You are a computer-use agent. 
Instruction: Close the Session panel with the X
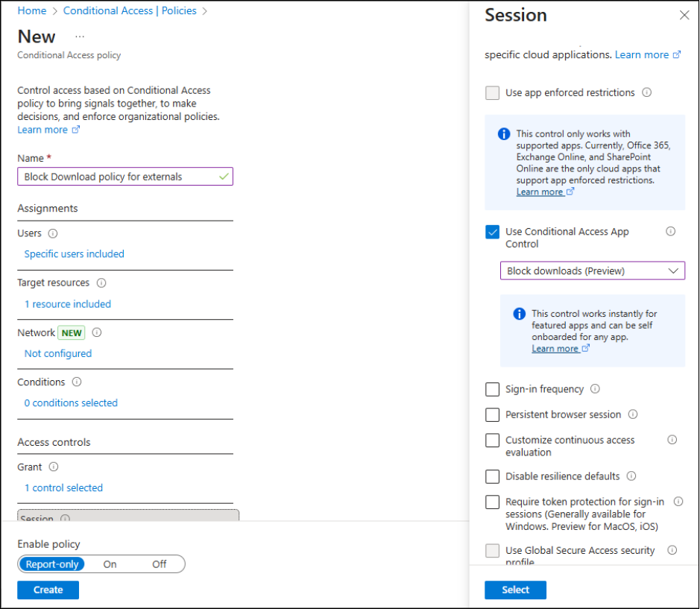[684, 16]
